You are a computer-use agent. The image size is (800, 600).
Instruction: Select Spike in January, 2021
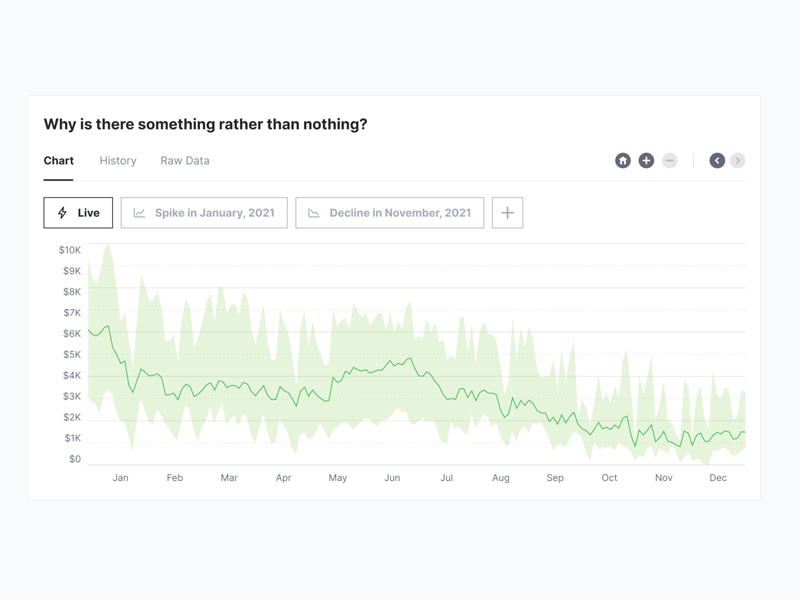point(204,213)
